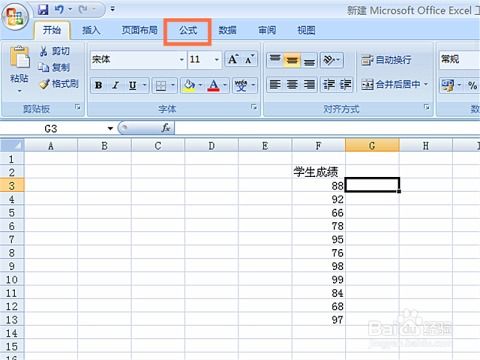Toggle wrap text 自动换行
Viewport: 480px width, 360px height.
[386, 60]
